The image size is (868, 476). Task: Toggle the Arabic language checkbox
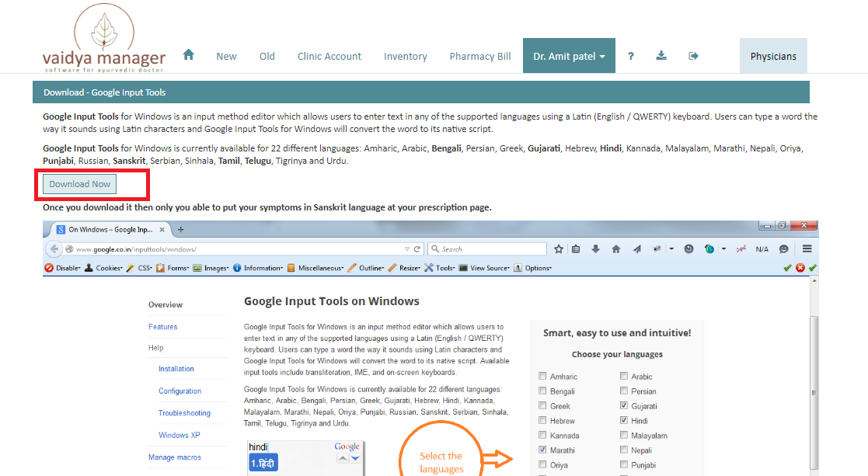tap(624, 376)
